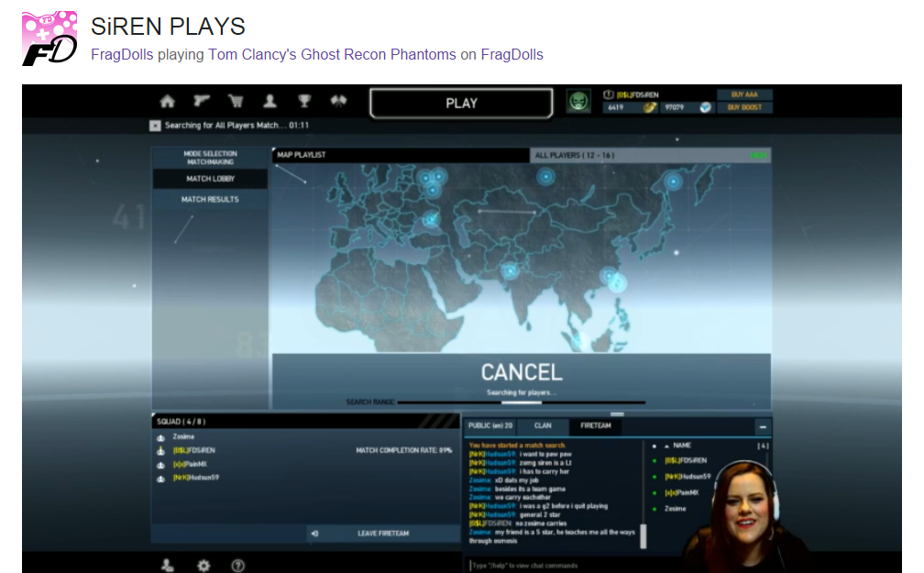The image size is (924, 573).
Task: Switch to the CLAN chat tab
Action: [543, 425]
